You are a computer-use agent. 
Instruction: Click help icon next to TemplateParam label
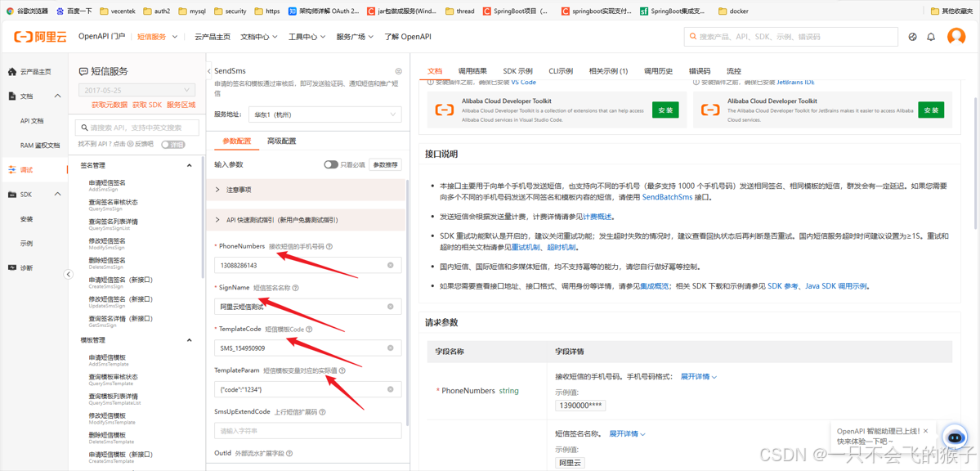[x=342, y=370]
